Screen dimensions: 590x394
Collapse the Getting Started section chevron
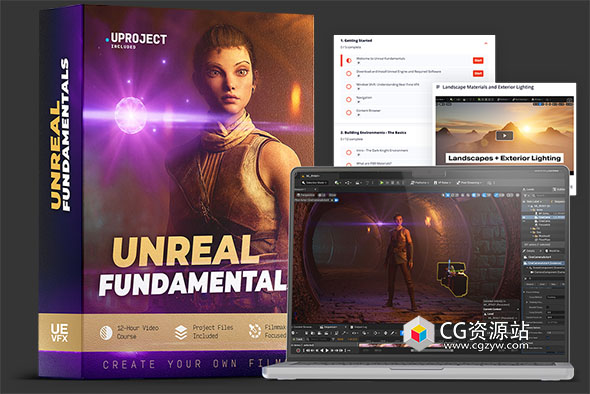click(486, 43)
